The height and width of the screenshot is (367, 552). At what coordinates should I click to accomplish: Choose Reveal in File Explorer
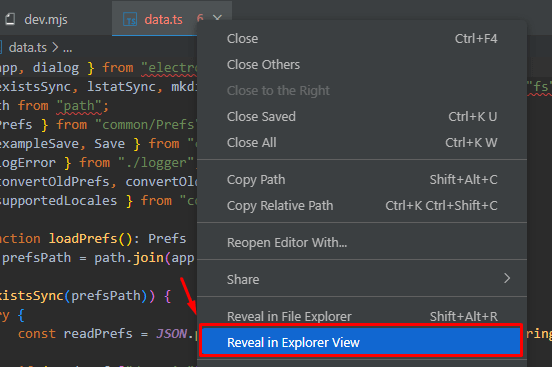(362, 316)
